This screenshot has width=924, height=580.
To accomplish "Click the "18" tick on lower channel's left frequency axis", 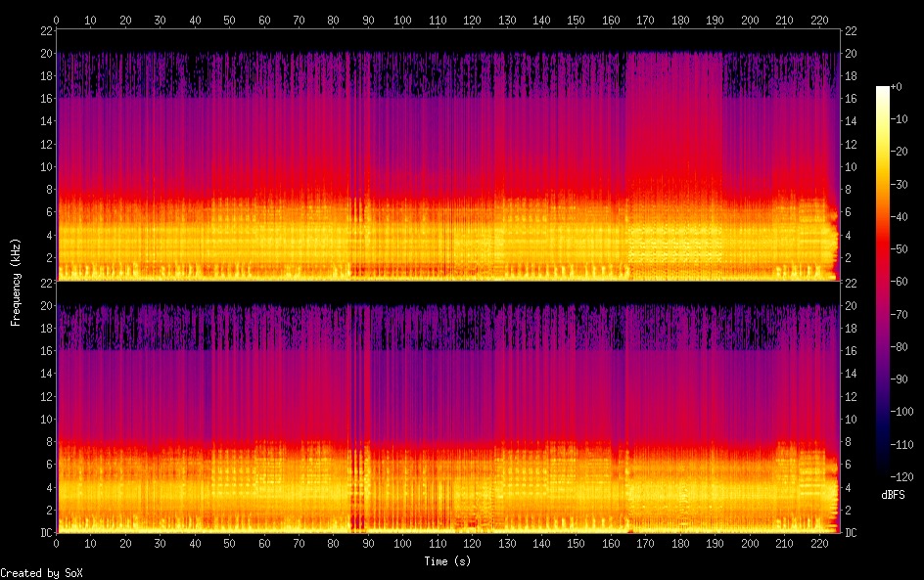I will [47, 328].
